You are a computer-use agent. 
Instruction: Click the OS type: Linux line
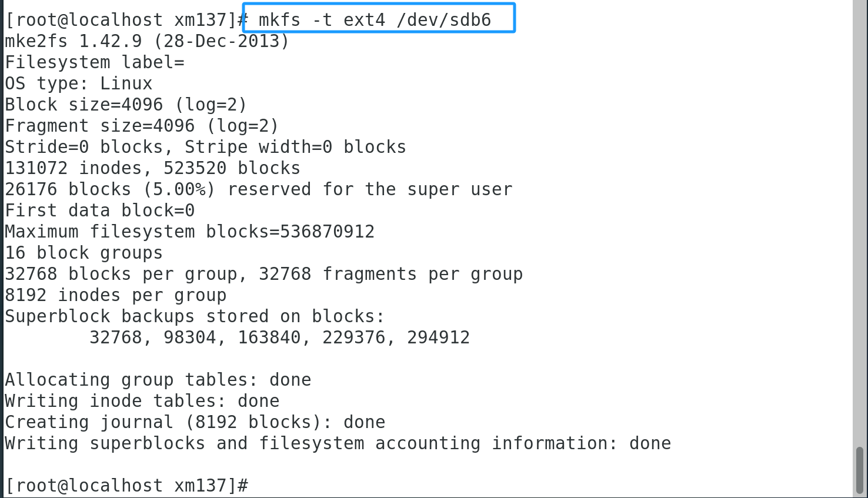pyautogui.click(x=79, y=83)
